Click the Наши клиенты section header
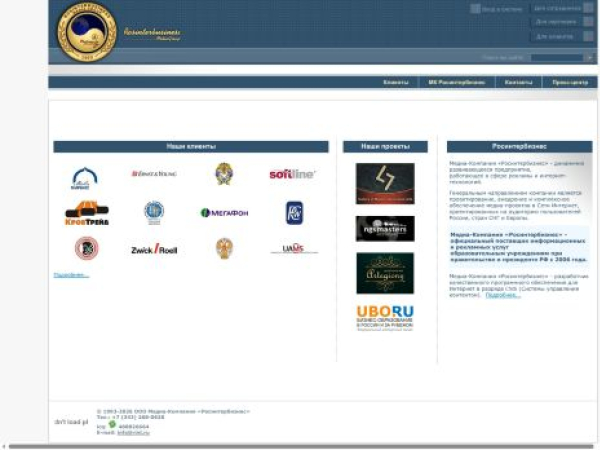Viewport: 600px width, 450px height. point(191,147)
